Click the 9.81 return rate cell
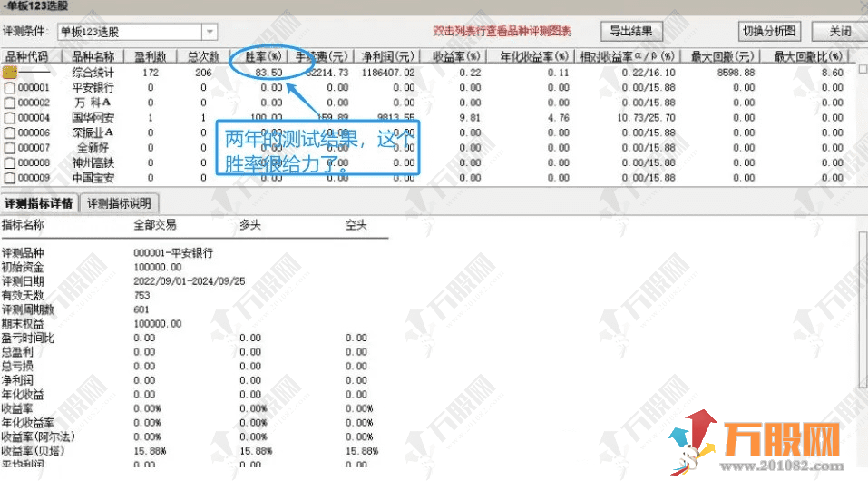 [470, 117]
